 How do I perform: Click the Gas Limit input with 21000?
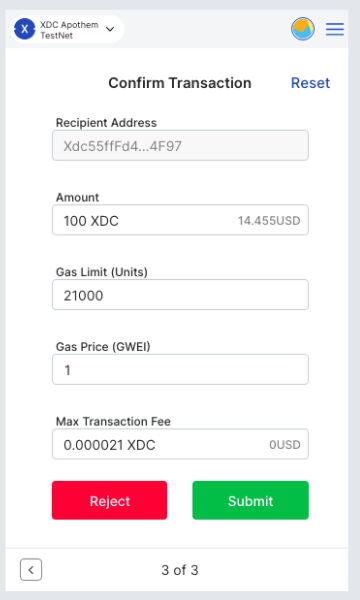tap(180, 295)
